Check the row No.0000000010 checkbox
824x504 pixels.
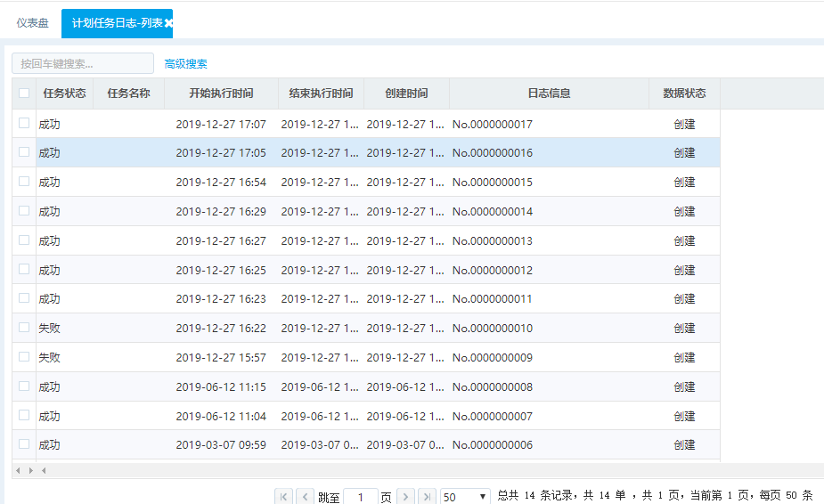coord(24,328)
